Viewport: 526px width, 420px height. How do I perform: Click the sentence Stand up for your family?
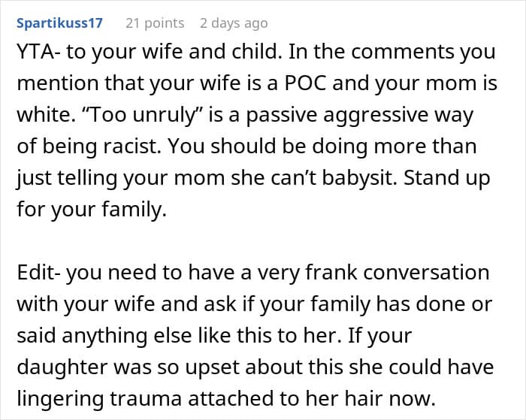pos(253,194)
